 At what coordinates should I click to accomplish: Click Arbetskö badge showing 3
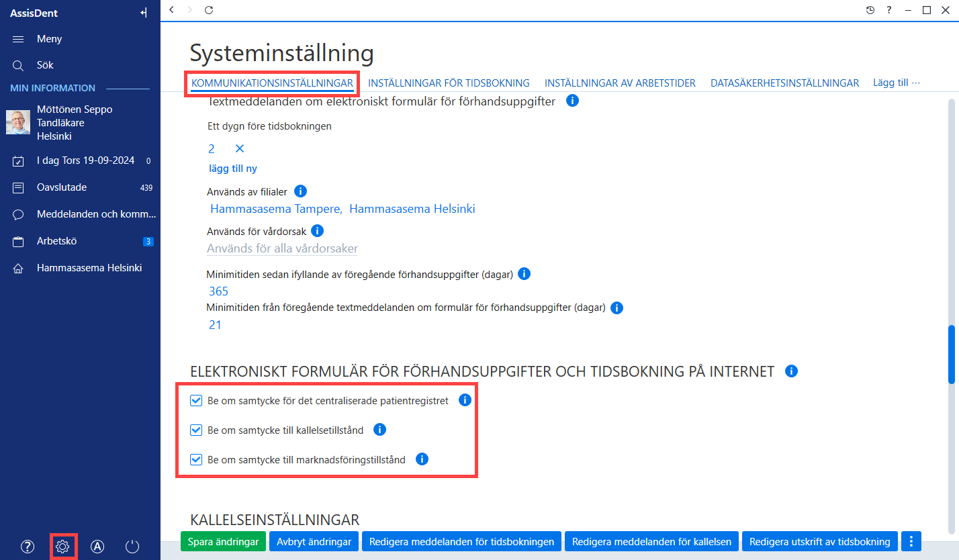148,241
